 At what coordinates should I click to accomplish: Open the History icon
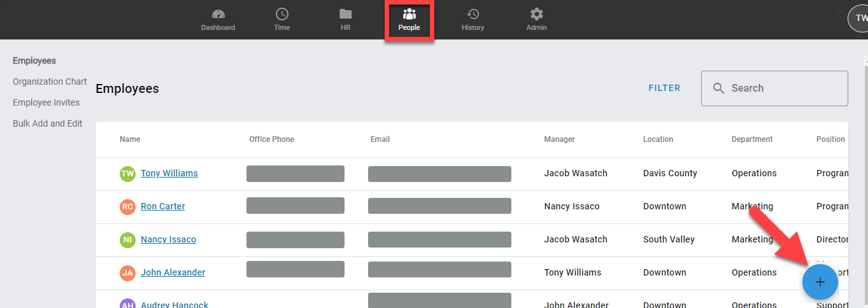pos(473,14)
